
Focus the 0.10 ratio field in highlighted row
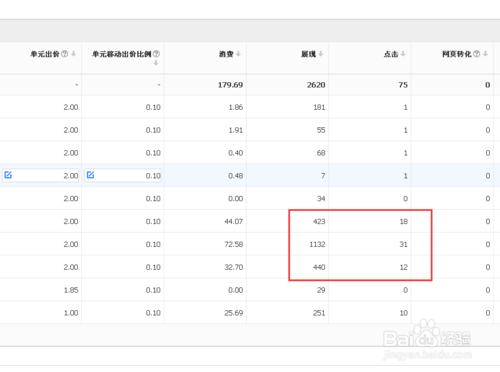123,175
